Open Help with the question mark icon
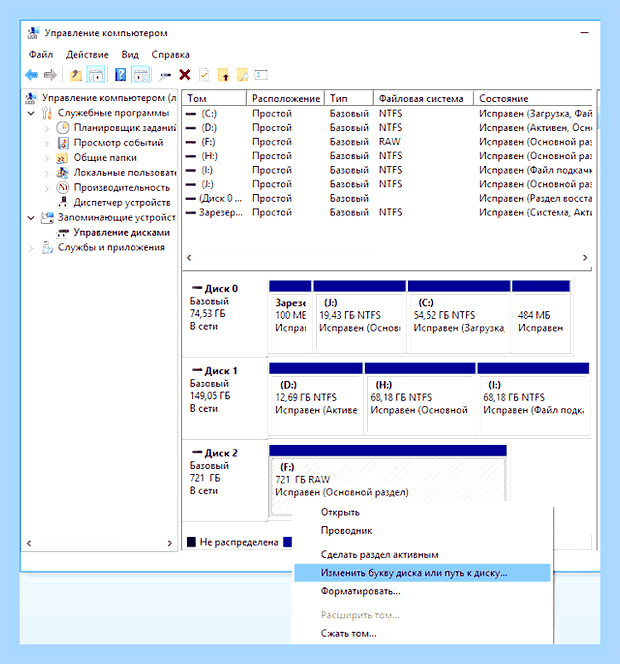This screenshot has width=620, height=664. pos(120,75)
